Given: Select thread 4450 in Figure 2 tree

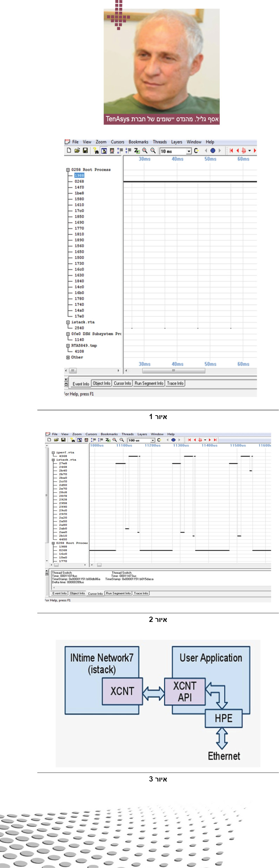Looking at the screenshot, I should click(x=63, y=539).
